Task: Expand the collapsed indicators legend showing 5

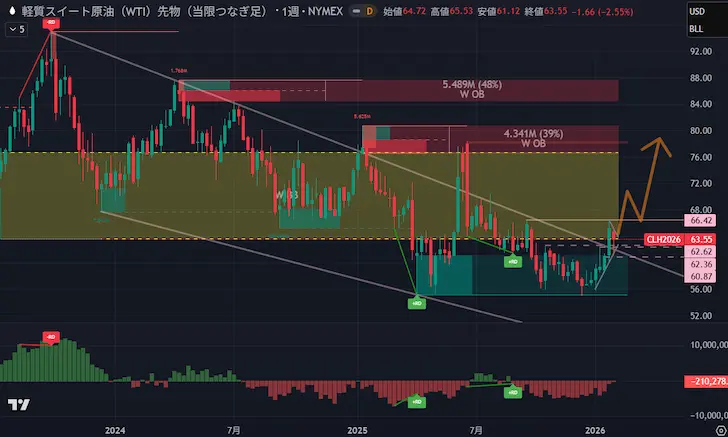Action: pyautogui.click(x=15, y=29)
